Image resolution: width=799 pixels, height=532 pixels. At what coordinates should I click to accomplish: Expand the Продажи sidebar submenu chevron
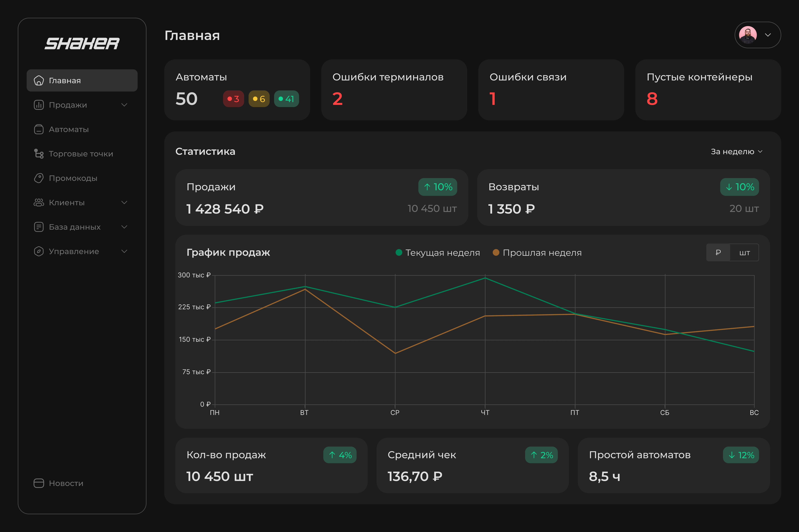[124, 105]
